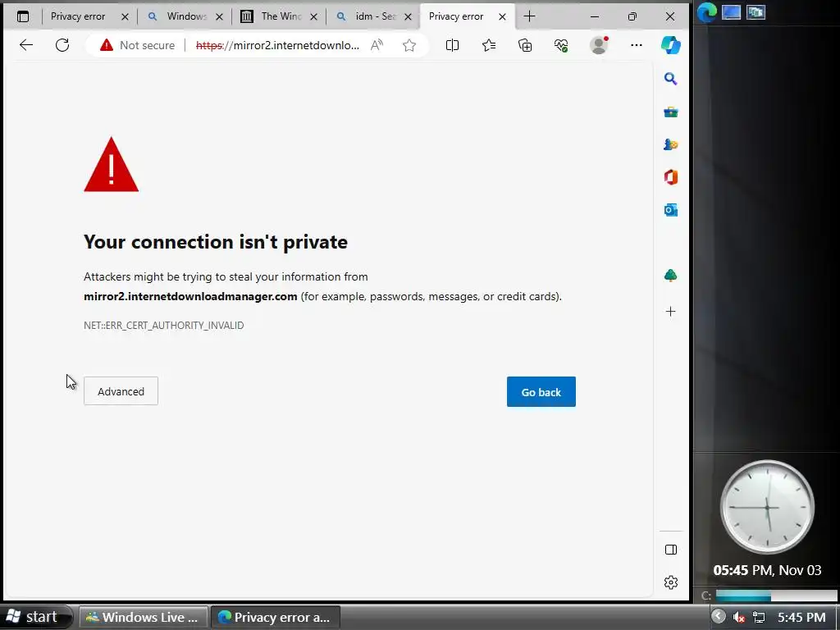This screenshot has height=630, width=840.
Task: Switch to the idm - Search tab
Action: coord(375,16)
